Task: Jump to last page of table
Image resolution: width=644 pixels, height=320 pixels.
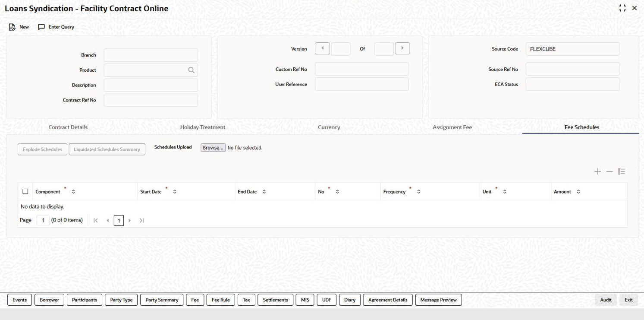Action: 141,220
